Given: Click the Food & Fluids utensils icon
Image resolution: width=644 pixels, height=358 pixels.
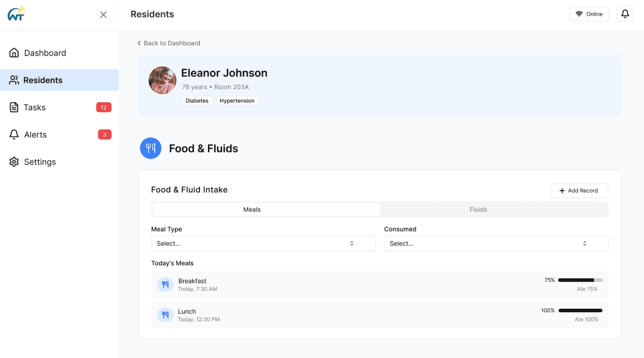Looking at the screenshot, I should tap(150, 148).
